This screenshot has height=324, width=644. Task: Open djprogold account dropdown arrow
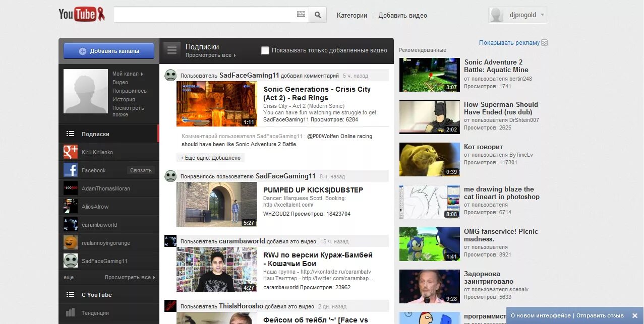click(x=543, y=15)
